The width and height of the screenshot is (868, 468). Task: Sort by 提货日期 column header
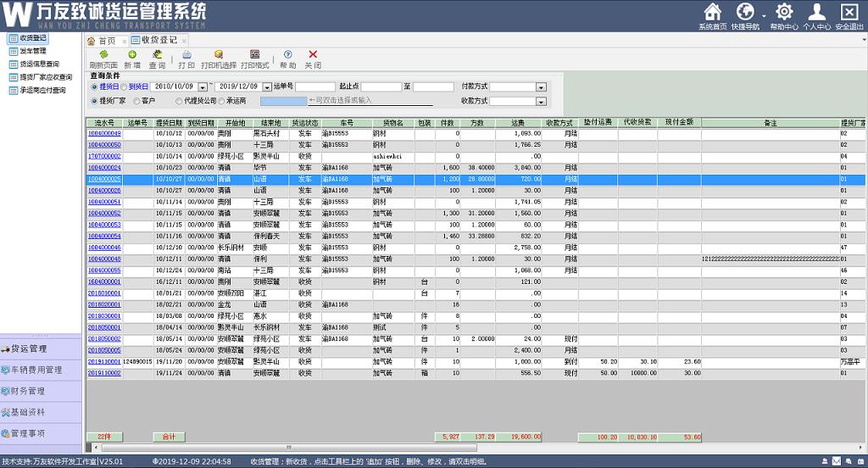click(169, 123)
